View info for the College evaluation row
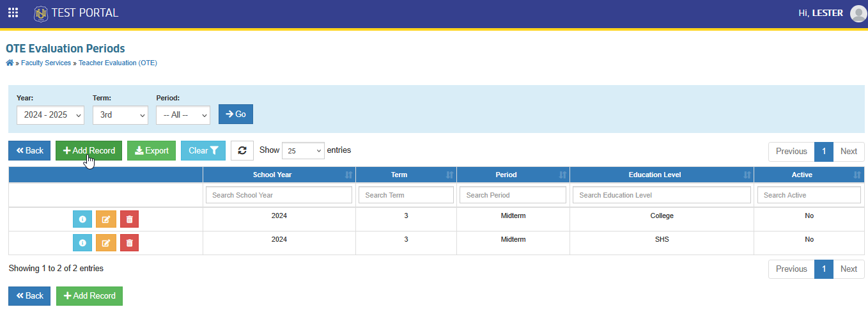868x314 pixels. [82, 219]
